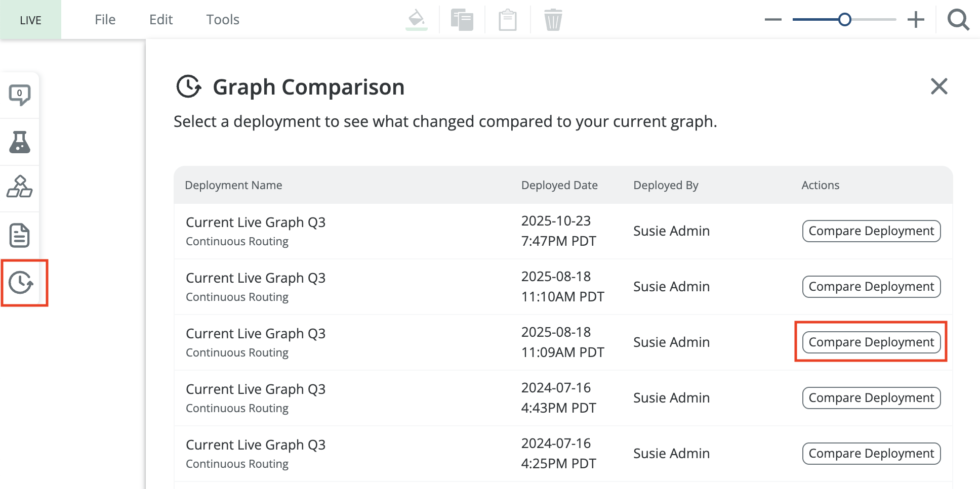Open the File menu

point(105,20)
